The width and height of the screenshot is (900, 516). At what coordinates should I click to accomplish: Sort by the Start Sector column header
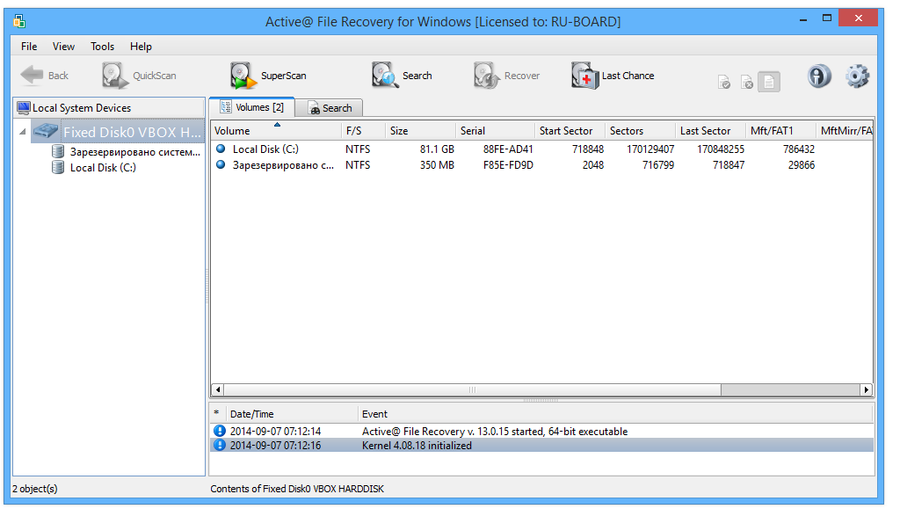point(569,131)
